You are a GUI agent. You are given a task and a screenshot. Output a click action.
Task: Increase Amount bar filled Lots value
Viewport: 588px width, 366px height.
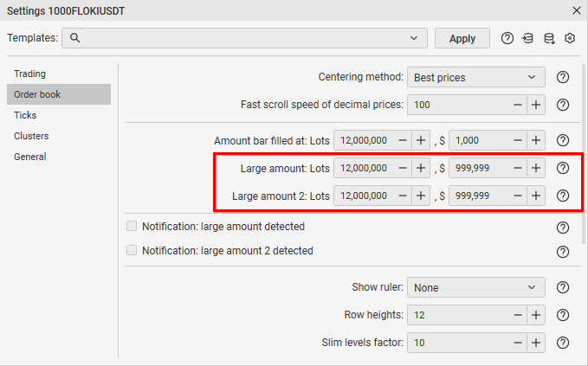(x=421, y=140)
